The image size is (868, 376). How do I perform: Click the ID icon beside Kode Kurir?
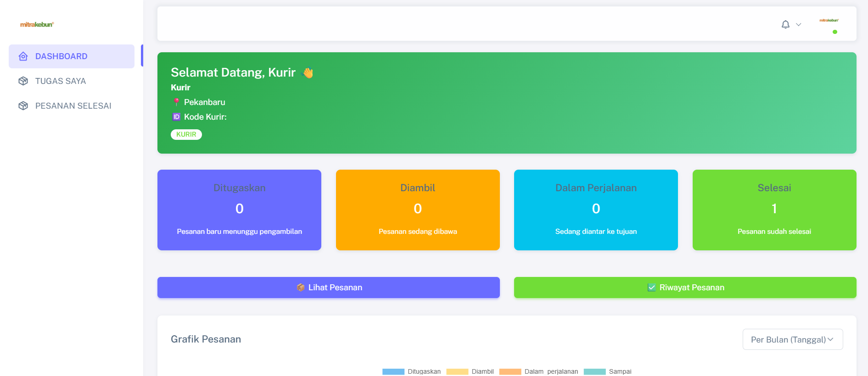point(176,117)
